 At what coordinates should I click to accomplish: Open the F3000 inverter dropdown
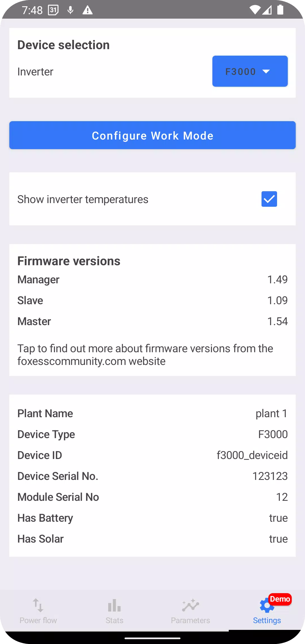pyautogui.click(x=250, y=71)
